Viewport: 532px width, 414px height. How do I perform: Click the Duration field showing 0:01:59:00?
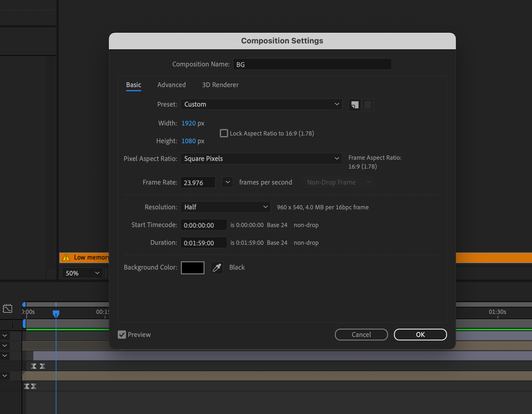point(204,242)
